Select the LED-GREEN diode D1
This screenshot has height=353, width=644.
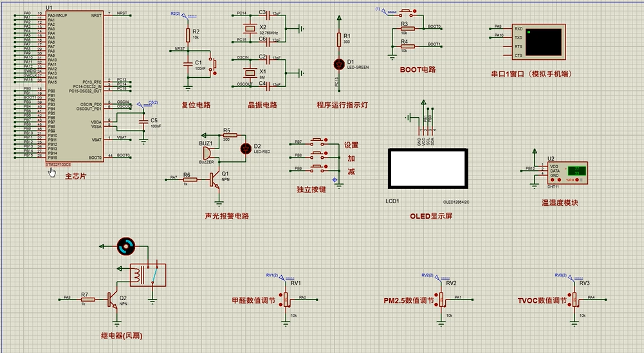(339, 64)
